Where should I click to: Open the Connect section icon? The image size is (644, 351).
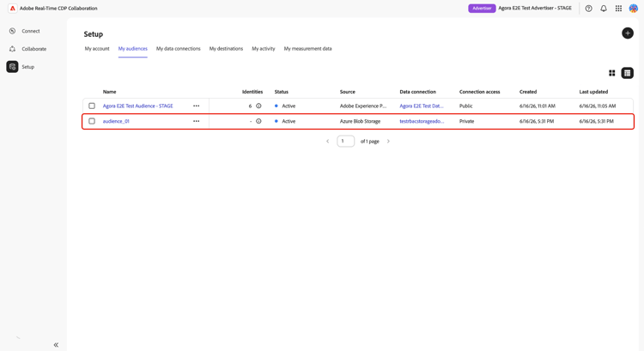click(12, 31)
